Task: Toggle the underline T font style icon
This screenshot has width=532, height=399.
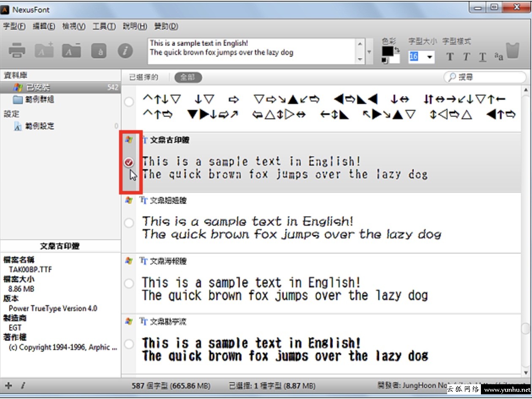Action: tap(483, 57)
